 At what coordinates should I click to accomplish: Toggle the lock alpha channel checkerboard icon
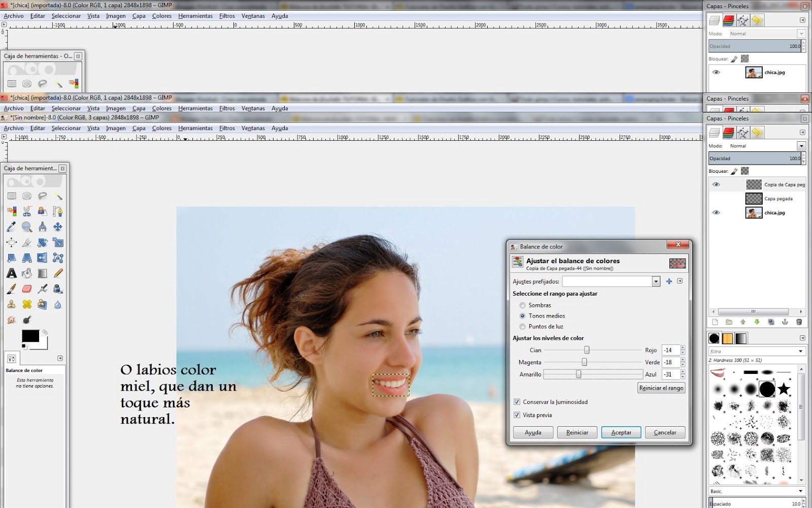[x=745, y=171]
